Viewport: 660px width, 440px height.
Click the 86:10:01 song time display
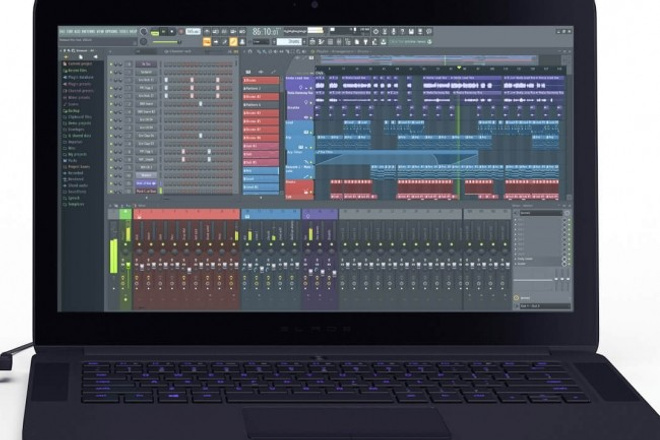pyautogui.click(x=267, y=32)
